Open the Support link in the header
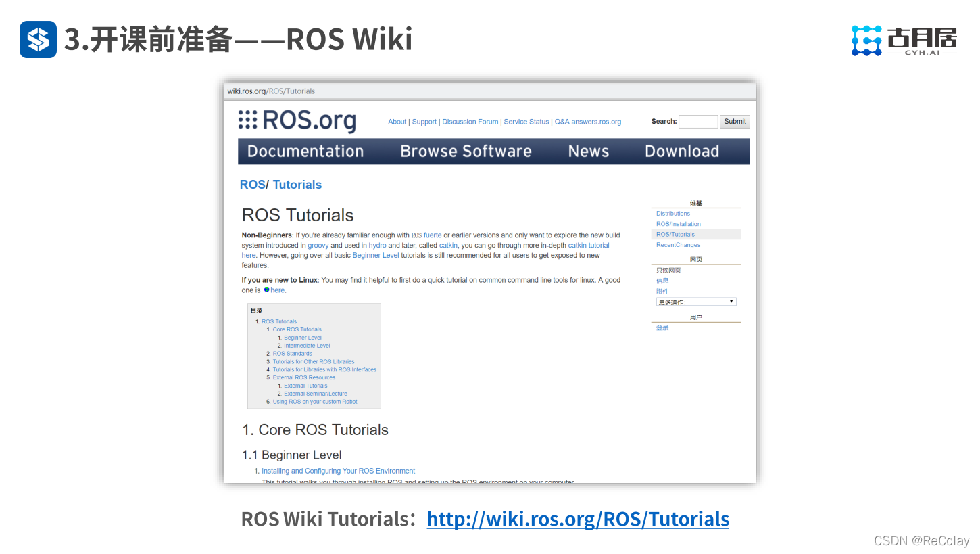The height and width of the screenshot is (554, 980). coord(424,122)
